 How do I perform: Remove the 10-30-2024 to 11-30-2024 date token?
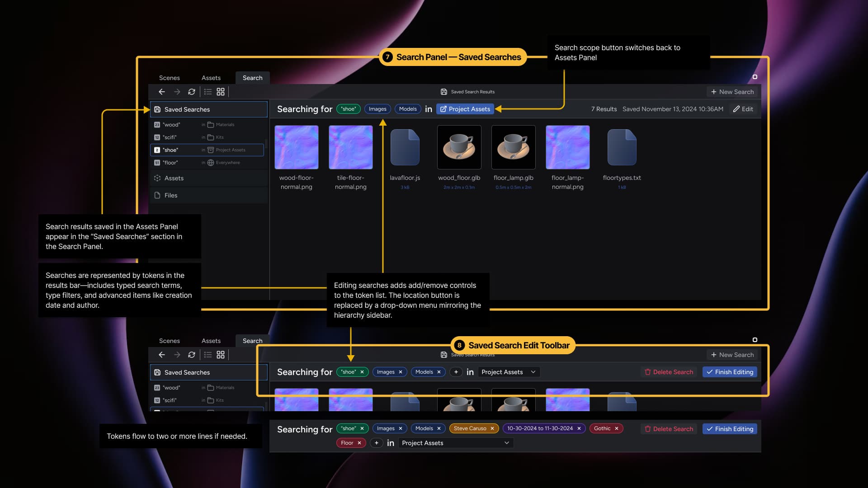(579, 428)
